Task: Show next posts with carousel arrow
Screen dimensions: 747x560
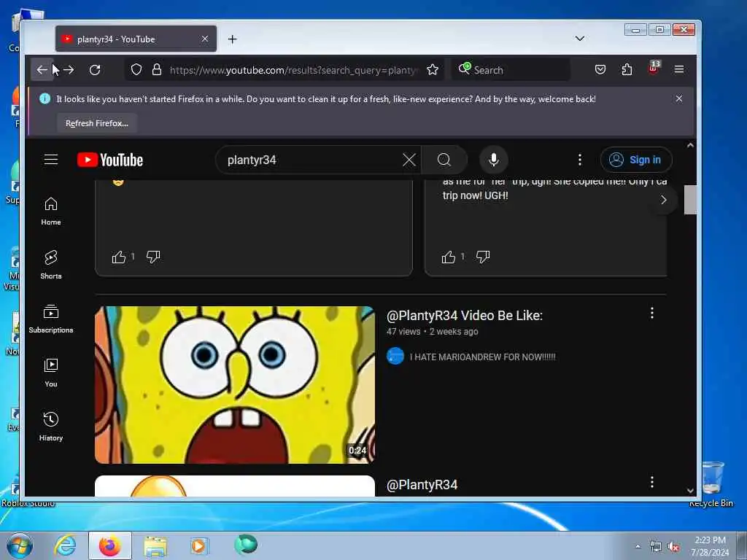Action: click(663, 200)
